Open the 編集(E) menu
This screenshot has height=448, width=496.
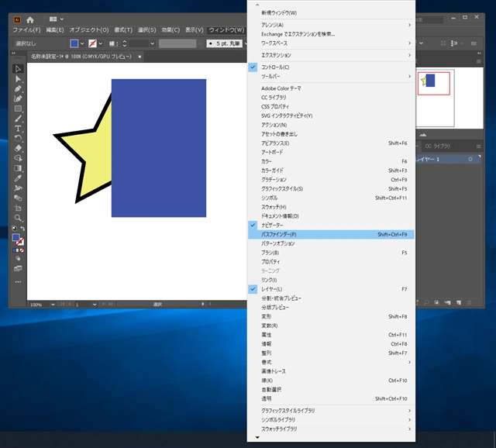[55, 30]
